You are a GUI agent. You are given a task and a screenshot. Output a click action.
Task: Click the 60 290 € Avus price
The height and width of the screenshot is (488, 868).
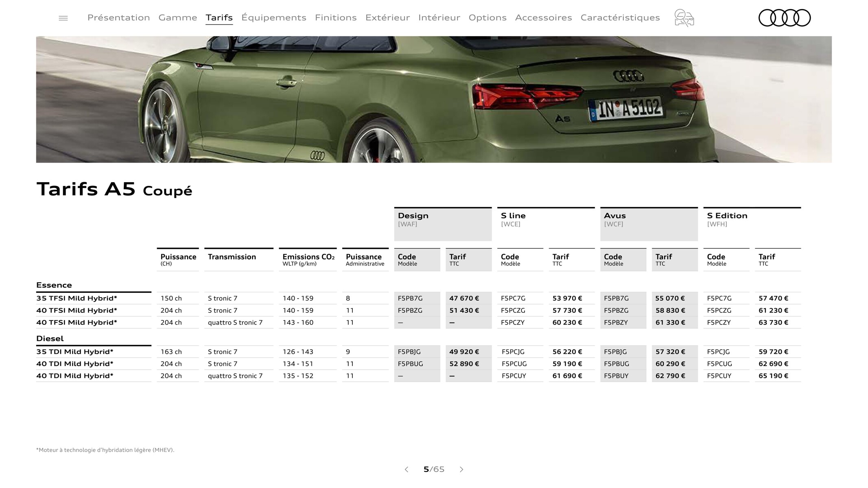click(x=670, y=364)
